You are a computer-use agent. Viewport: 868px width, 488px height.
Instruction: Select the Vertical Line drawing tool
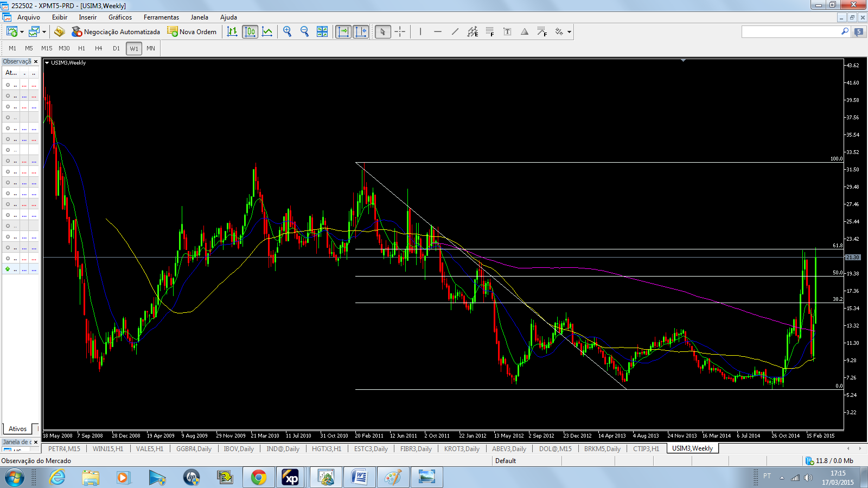[x=420, y=31]
